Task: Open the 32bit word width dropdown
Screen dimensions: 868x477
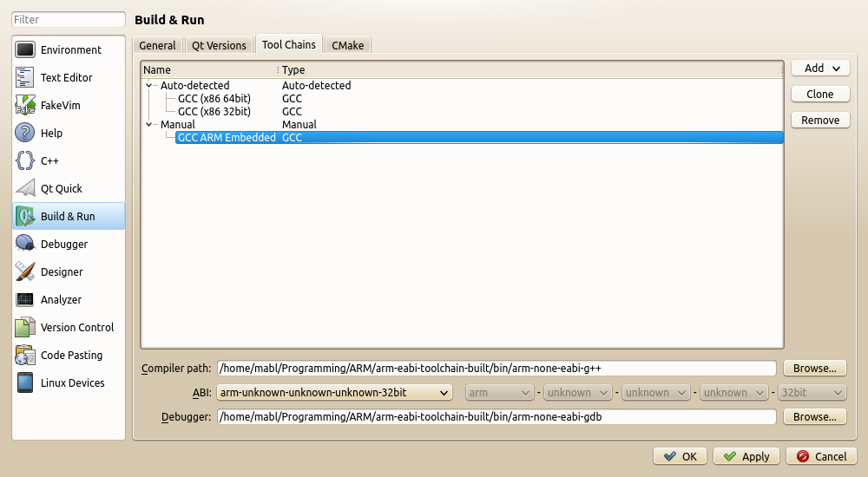Action: [812, 392]
